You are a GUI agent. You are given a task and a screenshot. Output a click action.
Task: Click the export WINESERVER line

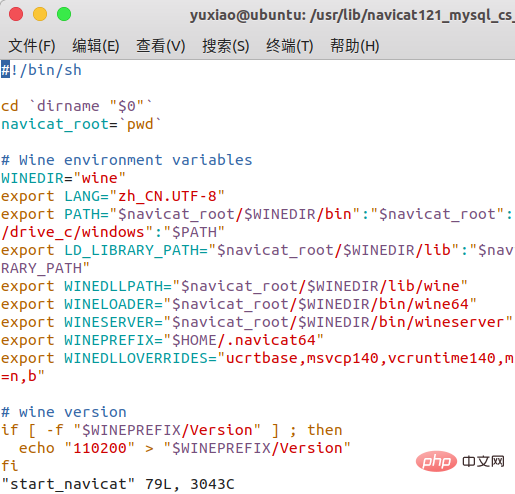[257, 322]
